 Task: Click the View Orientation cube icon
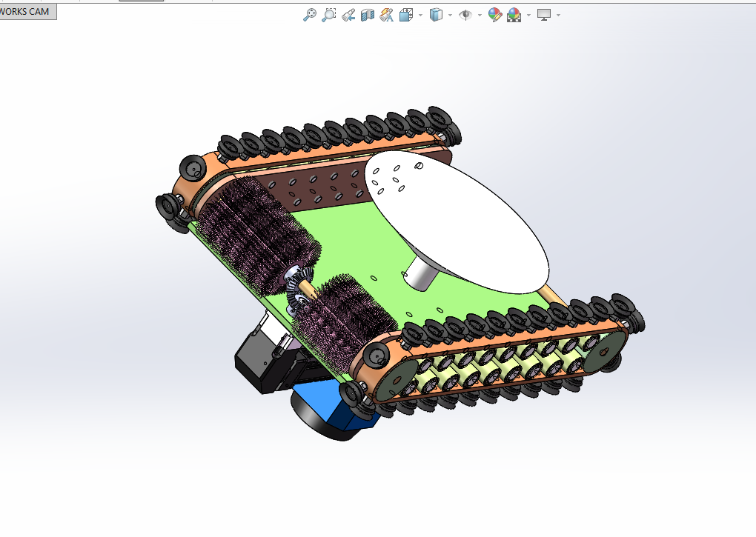[x=406, y=15]
